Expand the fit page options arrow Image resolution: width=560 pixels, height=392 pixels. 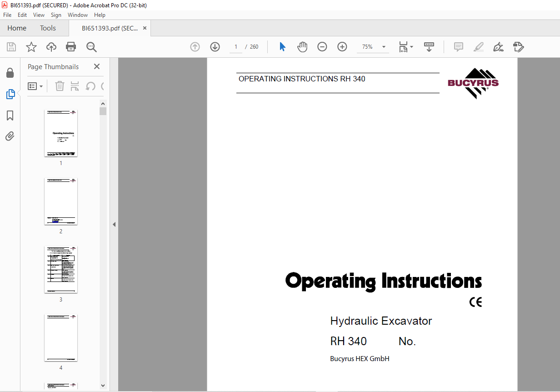coord(411,47)
